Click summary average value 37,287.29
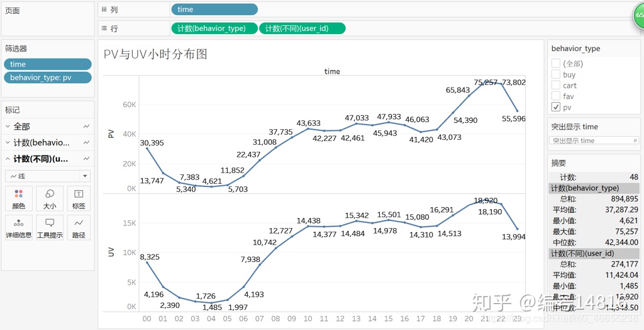The width and height of the screenshot is (644, 330). click(x=621, y=210)
